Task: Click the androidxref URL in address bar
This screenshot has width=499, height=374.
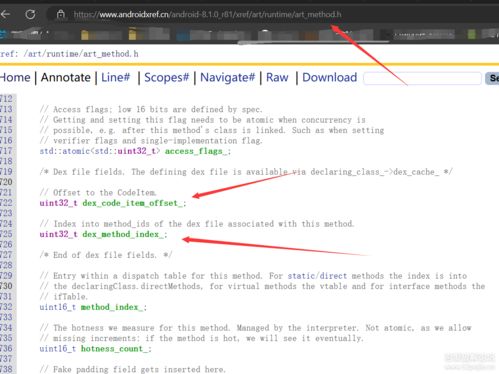Action: click(x=207, y=15)
